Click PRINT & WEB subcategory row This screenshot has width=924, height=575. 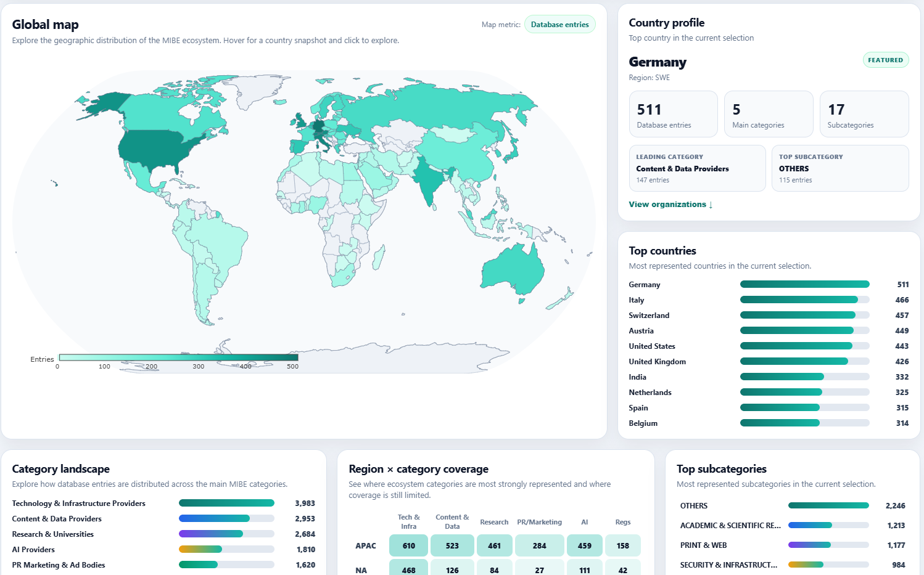click(793, 545)
